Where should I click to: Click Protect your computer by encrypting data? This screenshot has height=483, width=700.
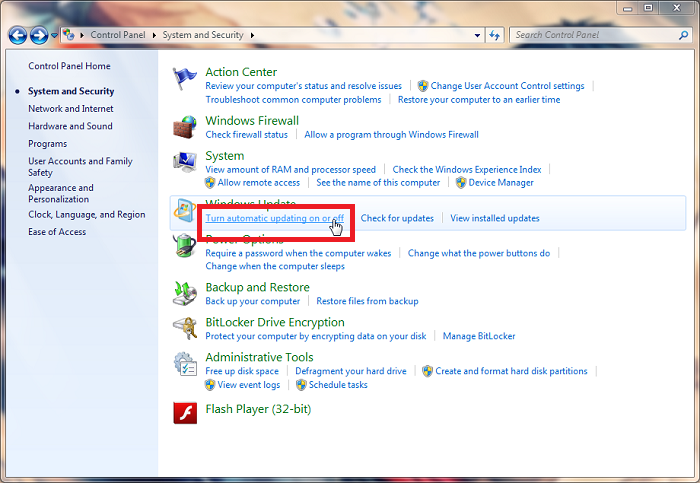click(x=316, y=336)
